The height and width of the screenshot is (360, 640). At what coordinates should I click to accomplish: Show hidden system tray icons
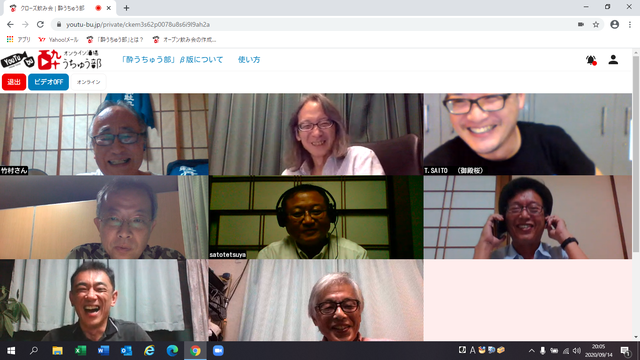point(531,351)
